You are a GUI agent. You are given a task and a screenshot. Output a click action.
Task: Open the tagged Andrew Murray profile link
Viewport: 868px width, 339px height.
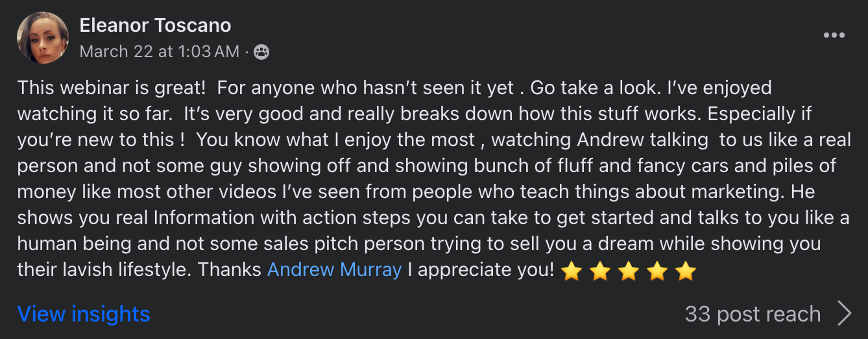(334, 270)
